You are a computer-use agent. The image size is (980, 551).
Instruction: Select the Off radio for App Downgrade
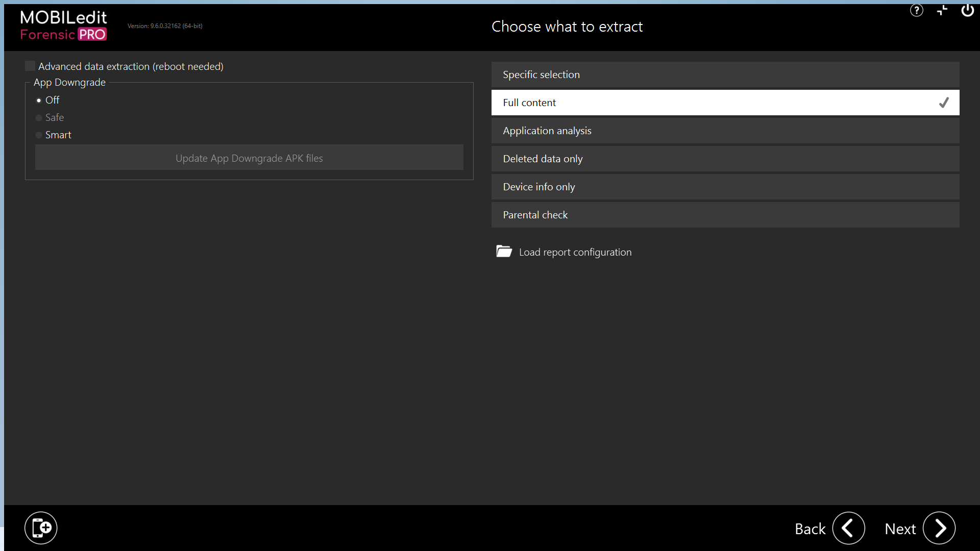[39, 101]
